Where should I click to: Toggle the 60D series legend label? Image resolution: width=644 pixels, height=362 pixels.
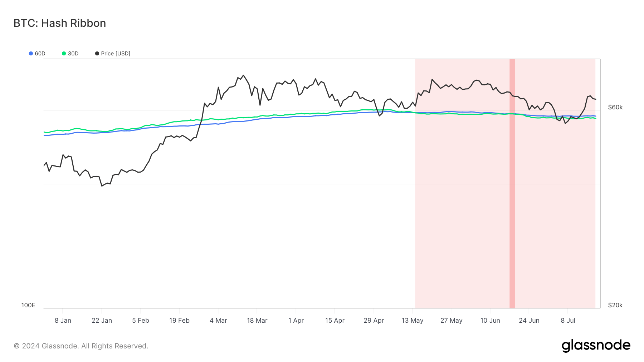(x=40, y=54)
